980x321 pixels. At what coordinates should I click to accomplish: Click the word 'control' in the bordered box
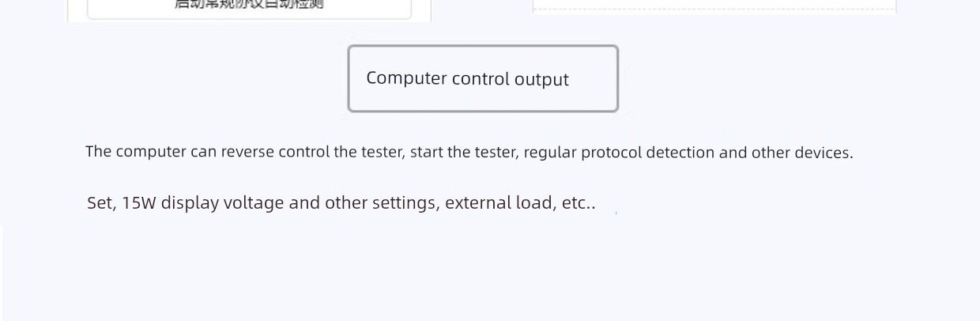click(x=481, y=78)
